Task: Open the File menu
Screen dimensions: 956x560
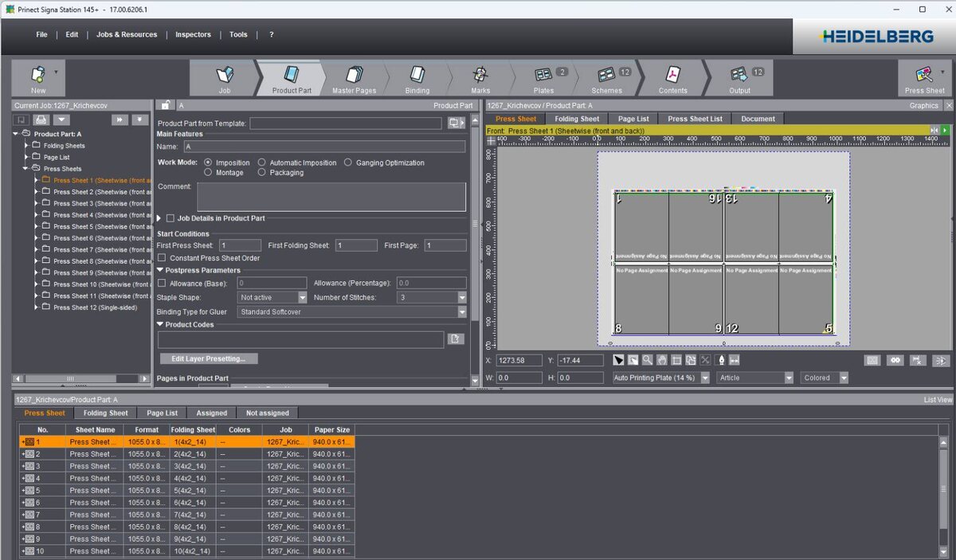Action: coord(41,35)
